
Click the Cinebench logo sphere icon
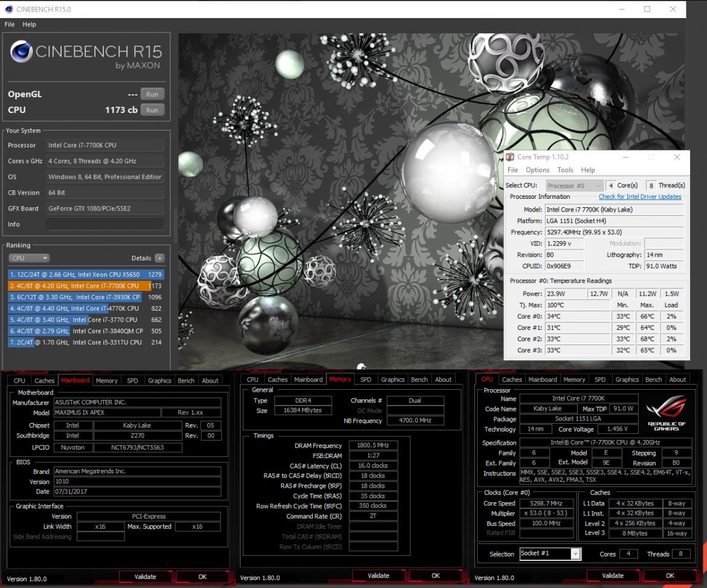21,51
